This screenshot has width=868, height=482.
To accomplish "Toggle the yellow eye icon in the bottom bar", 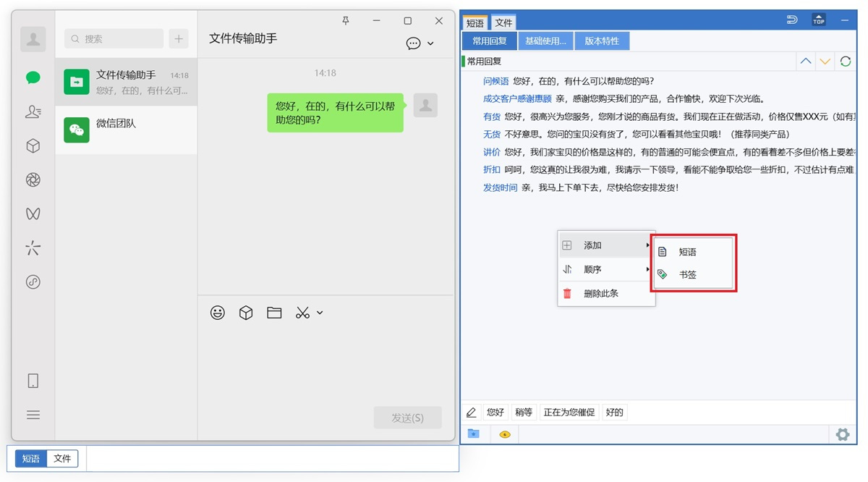I will click(x=505, y=434).
